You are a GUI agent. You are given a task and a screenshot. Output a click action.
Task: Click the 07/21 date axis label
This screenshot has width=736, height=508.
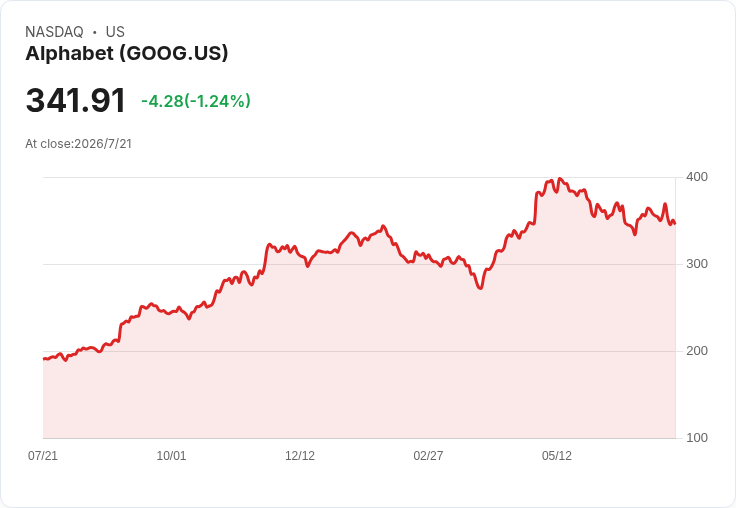pos(43,455)
